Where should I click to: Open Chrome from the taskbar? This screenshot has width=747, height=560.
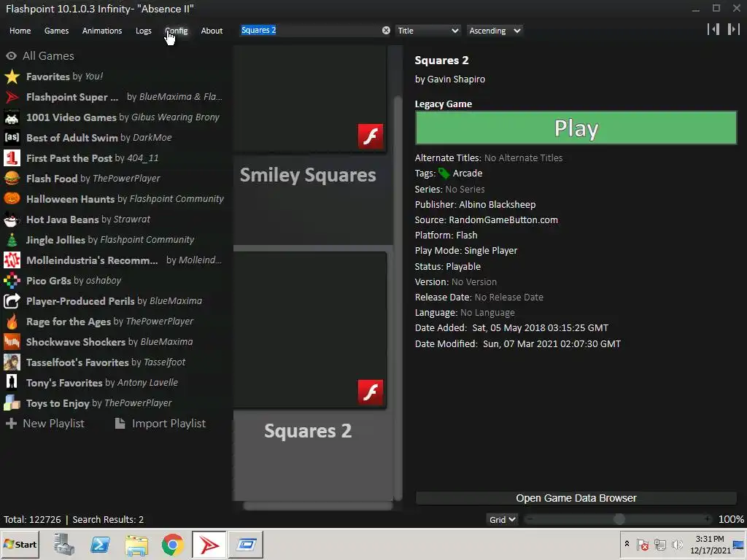pyautogui.click(x=172, y=545)
